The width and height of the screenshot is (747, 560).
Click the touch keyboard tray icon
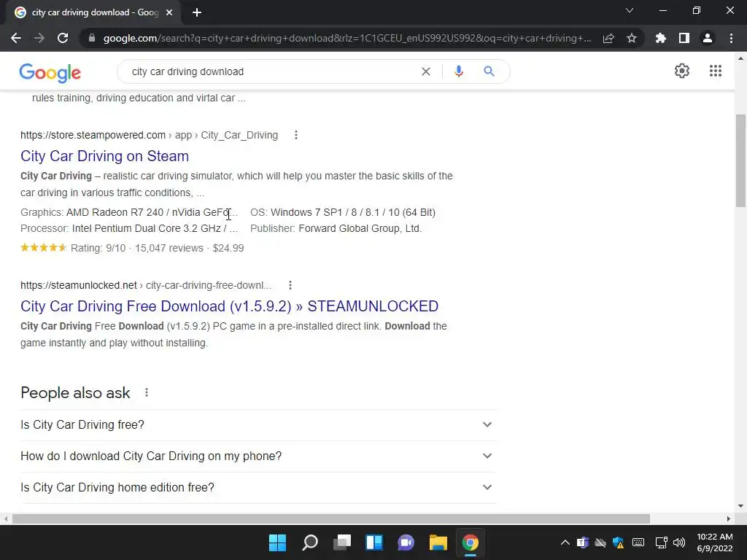pyautogui.click(x=638, y=542)
